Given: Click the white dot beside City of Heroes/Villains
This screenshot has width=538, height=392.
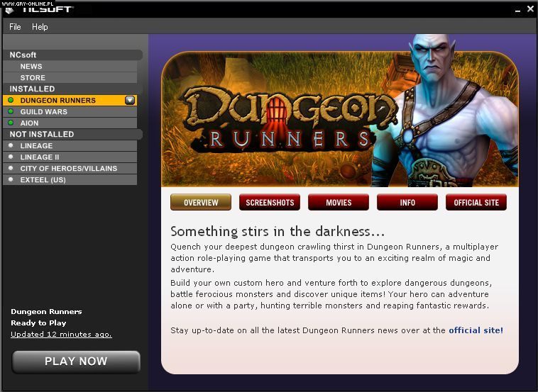Looking at the screenshot, I should click(11, 169).
